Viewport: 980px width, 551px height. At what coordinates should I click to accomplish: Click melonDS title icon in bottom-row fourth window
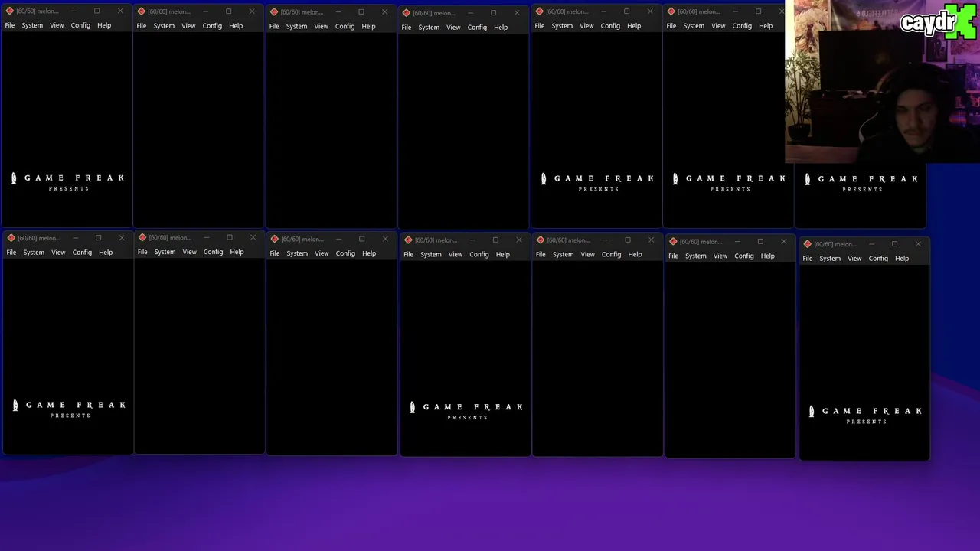pyautogui.click(x=408, y=240)
